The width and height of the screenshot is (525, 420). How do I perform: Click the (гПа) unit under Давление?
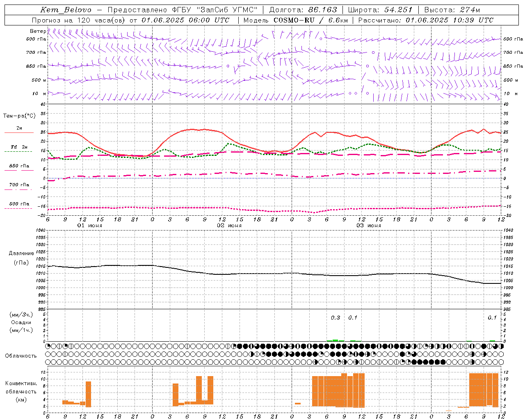coord(21,262)
